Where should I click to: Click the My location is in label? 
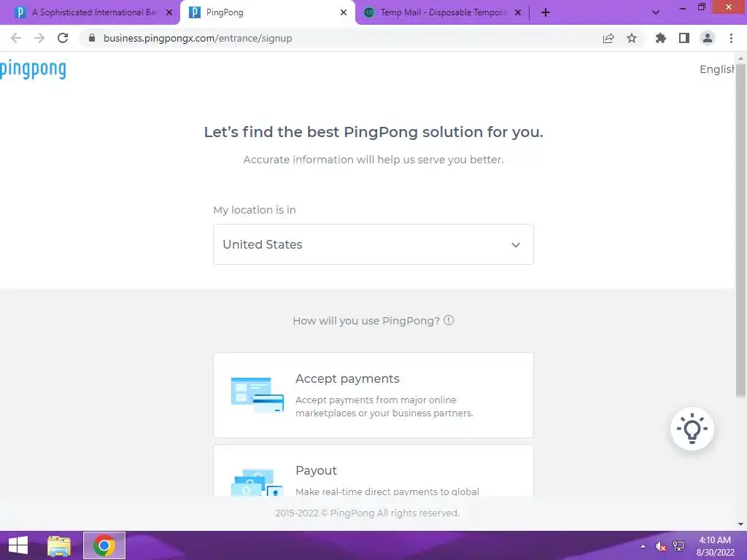[x=255, y=210]
